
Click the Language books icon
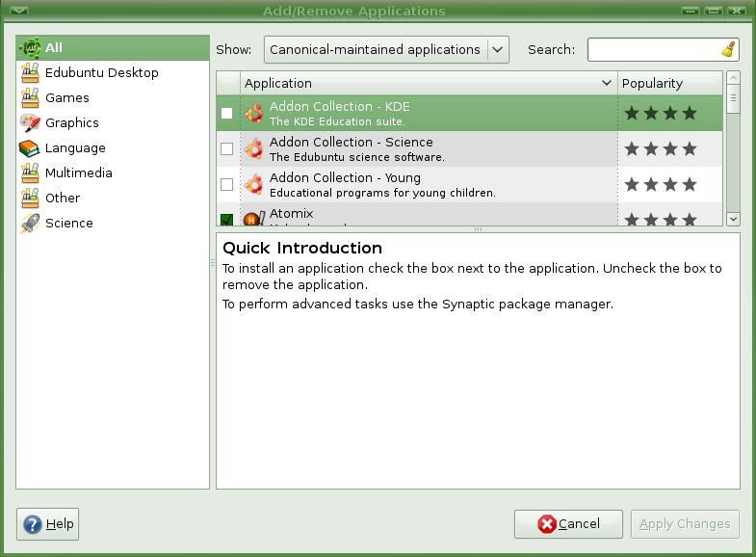(x=30, y=147)
